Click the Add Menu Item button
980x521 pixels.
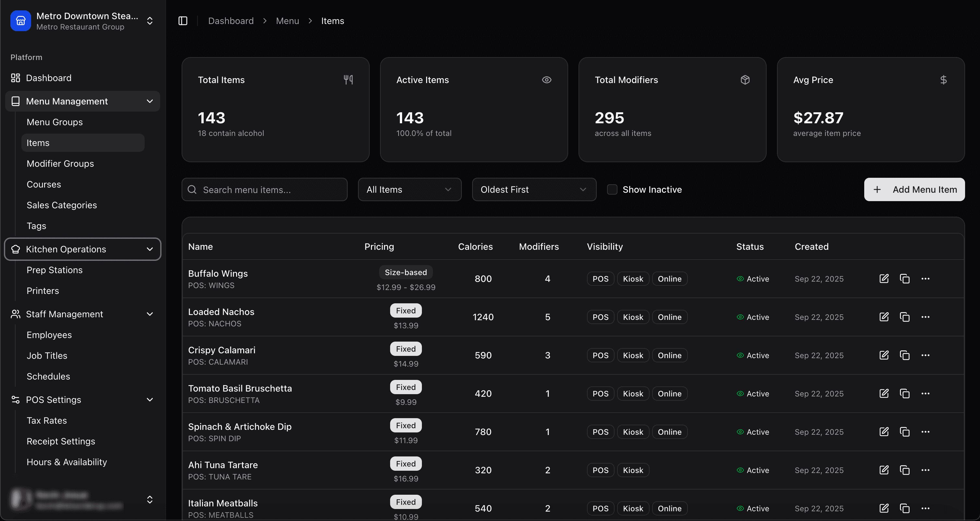coord(914,189)
